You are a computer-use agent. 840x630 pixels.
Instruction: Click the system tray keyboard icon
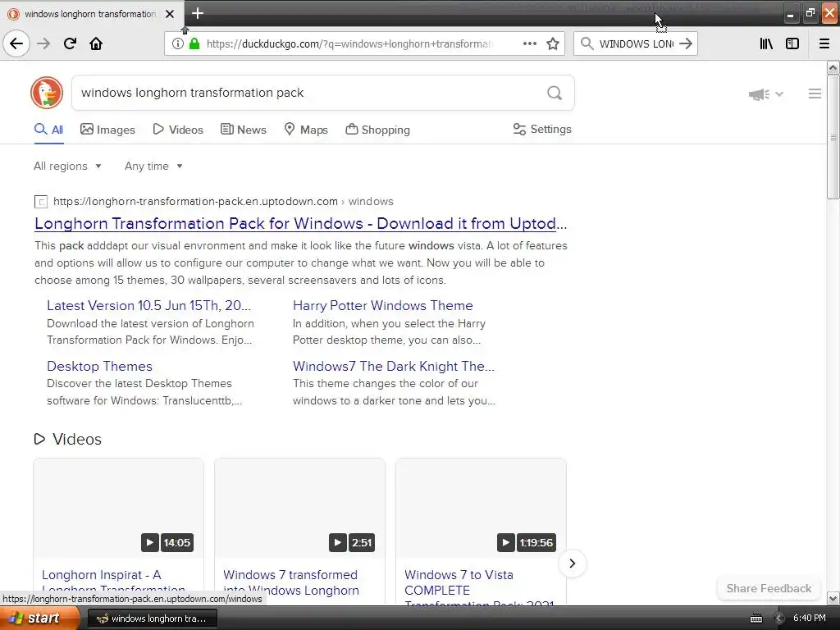point(756,619)
